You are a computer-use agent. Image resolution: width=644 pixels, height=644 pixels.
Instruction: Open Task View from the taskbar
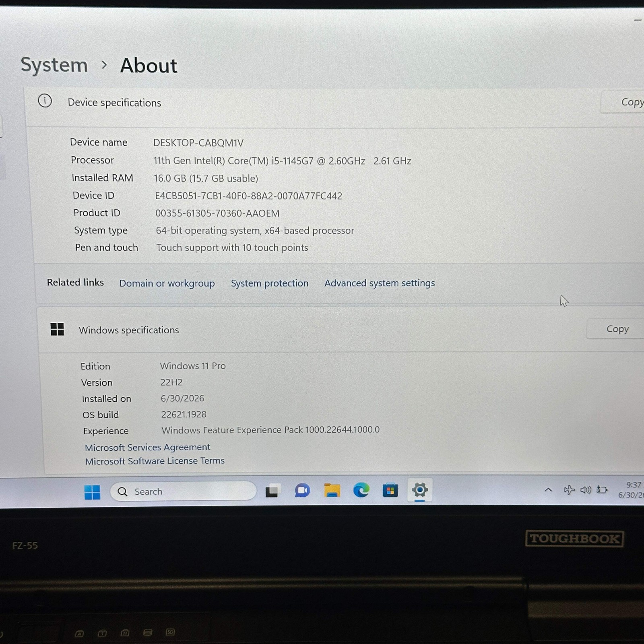[272, 491]
